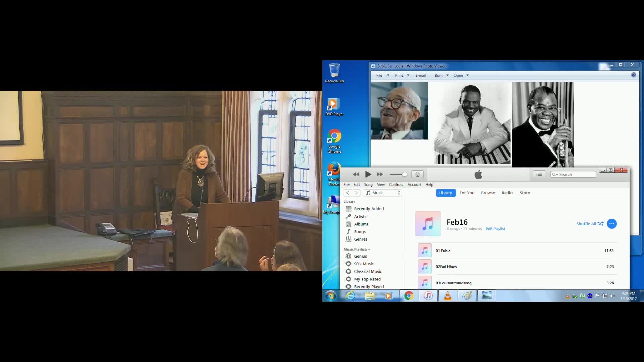Open the AirPlay output button
Screen dimensions: 644x362
point(418,174)
